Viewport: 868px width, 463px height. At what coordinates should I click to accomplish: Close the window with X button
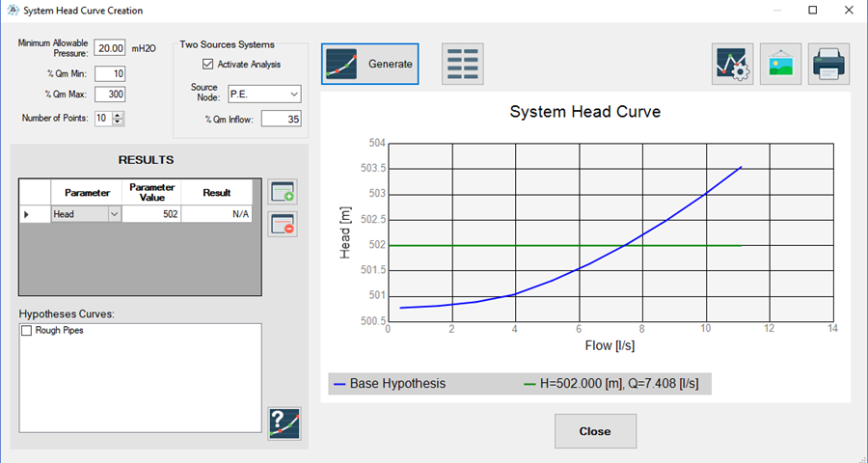coord(849,10)
